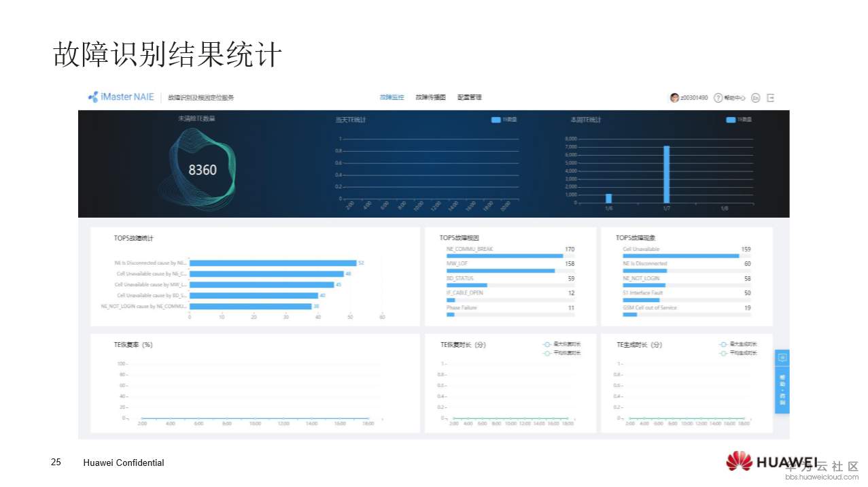Click the 8360 uncleared TE count
Screen dimensions: 868x487
coord(203,169)
